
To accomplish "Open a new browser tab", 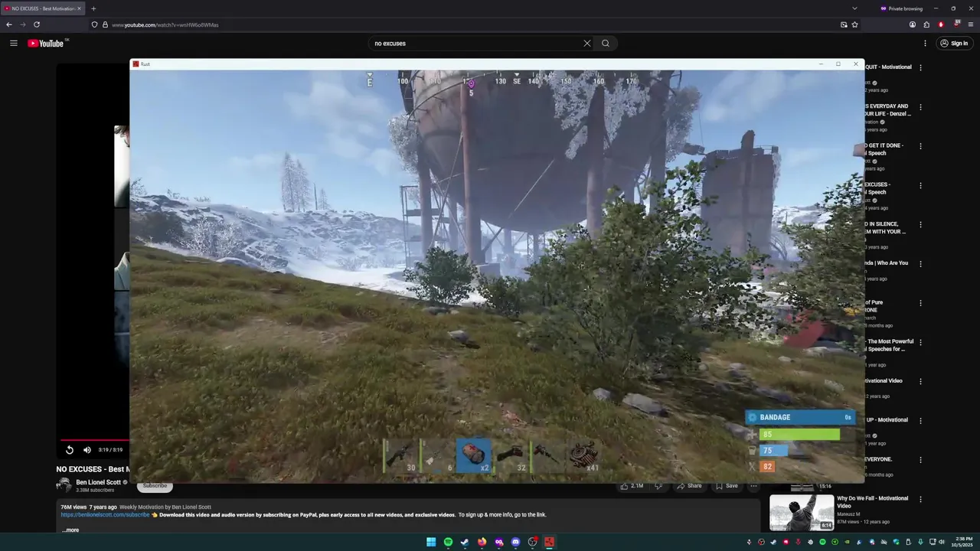I will click(93, 8).
